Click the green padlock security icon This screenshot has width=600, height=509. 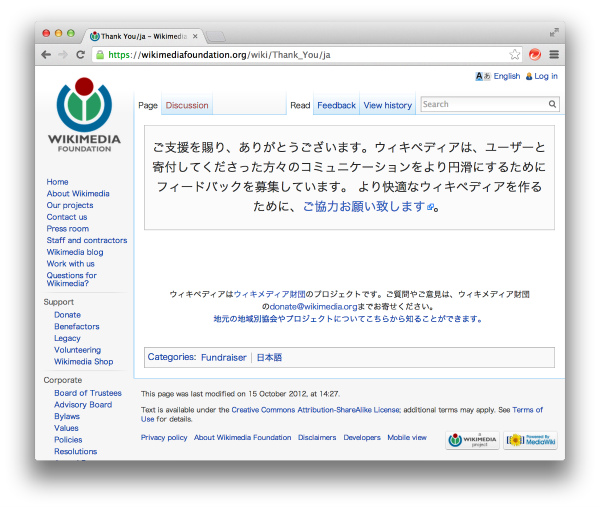pyautogui.click(x=100, y=55)
